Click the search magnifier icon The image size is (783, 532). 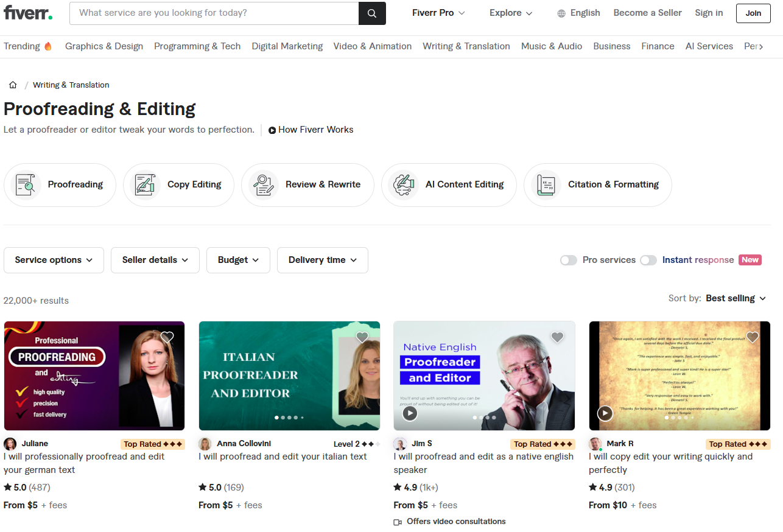[x=371, y=13]
